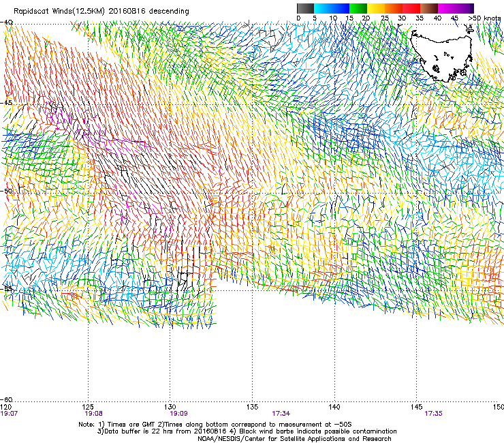Viewport: 504px width, 443px height.
Task: Click the 17:35 swath time label
Action: point(433,414)
